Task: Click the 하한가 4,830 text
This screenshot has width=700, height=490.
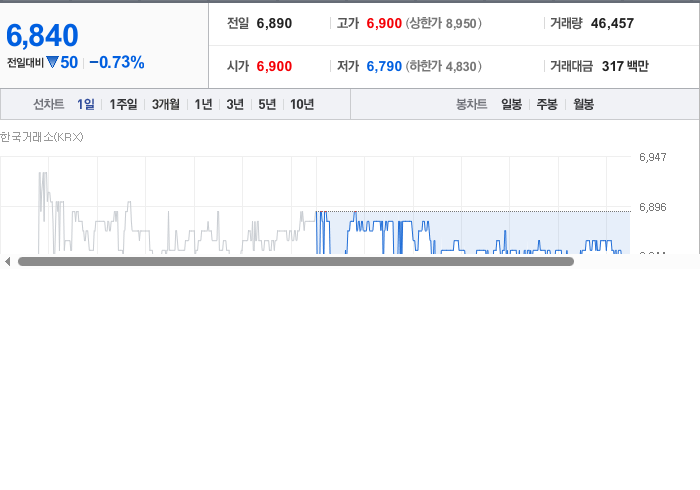Action: tap(444, 66)
